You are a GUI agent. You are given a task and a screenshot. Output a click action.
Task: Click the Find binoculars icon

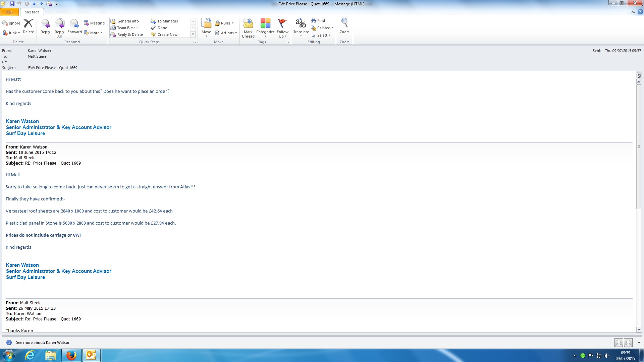coord(314,20)
